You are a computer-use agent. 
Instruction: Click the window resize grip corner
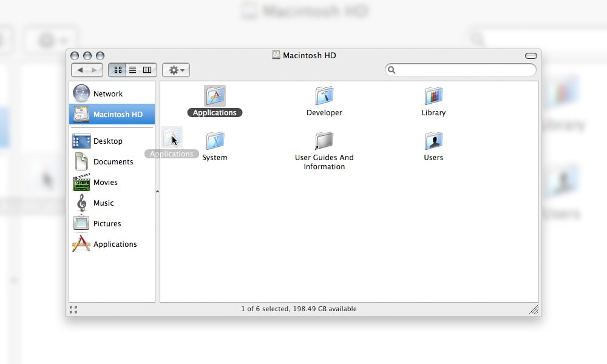pyautogui.click(x=534, y=309)
